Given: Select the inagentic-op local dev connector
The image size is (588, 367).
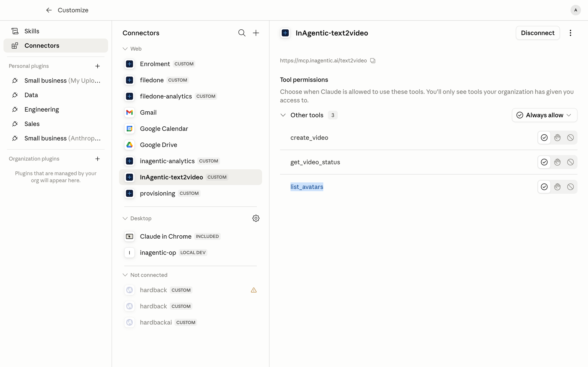Looking at the screenshot, I should tap(190, 253).
